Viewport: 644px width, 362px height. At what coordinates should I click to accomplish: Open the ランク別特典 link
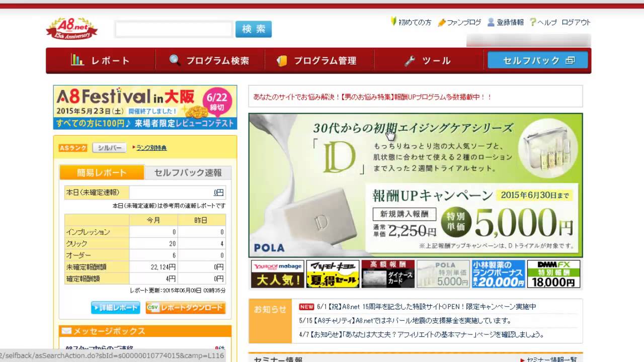pos(151,148)
